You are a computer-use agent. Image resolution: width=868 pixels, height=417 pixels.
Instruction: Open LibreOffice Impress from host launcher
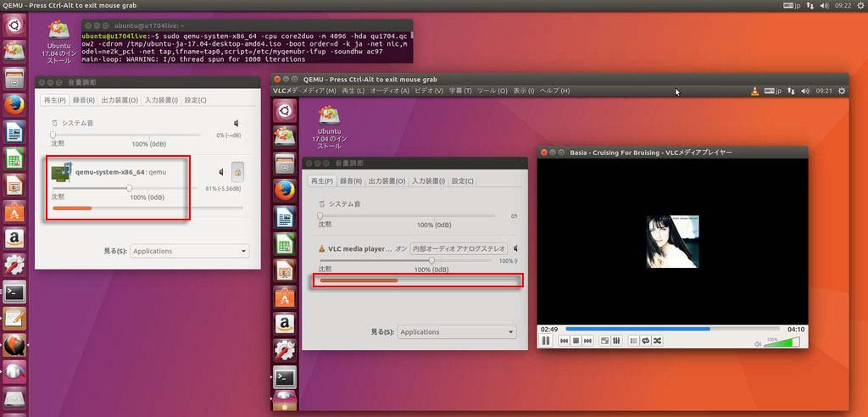click(14, 185)
